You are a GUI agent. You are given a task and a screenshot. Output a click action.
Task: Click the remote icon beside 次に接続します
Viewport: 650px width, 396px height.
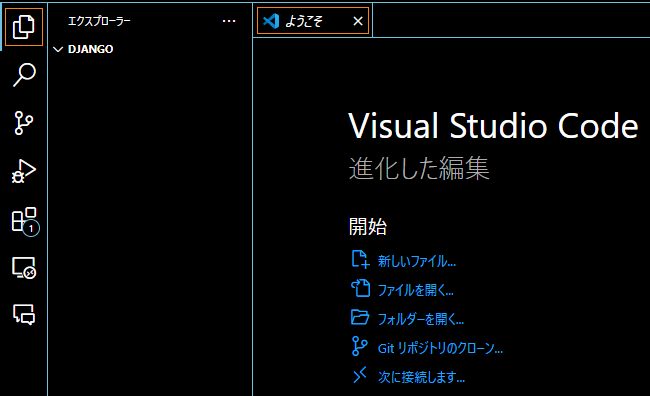(x=359, y=375)
